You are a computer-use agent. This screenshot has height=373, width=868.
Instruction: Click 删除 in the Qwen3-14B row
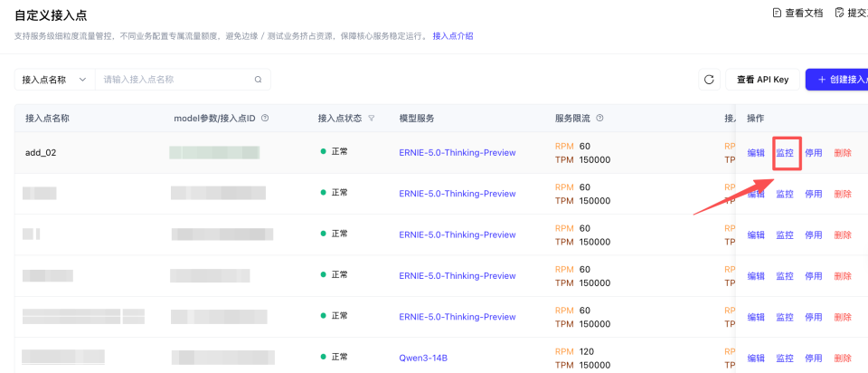click(x=843, y=358)
